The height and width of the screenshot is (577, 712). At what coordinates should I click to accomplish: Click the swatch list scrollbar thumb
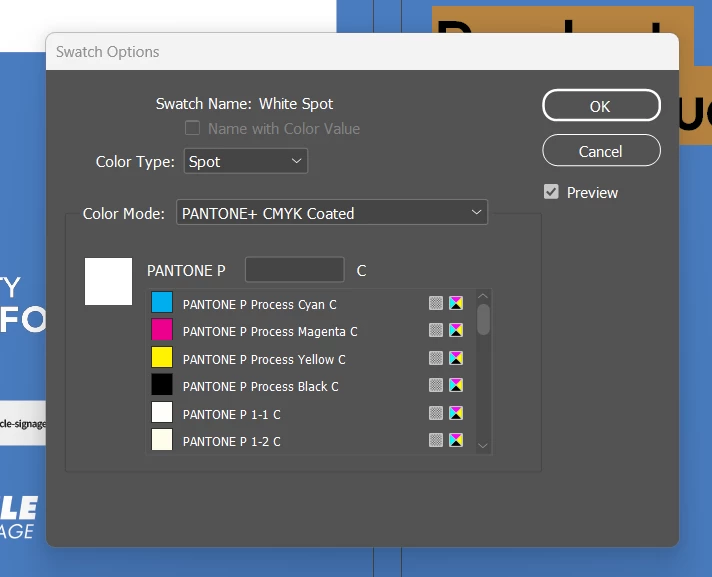[x=484, y=319]
